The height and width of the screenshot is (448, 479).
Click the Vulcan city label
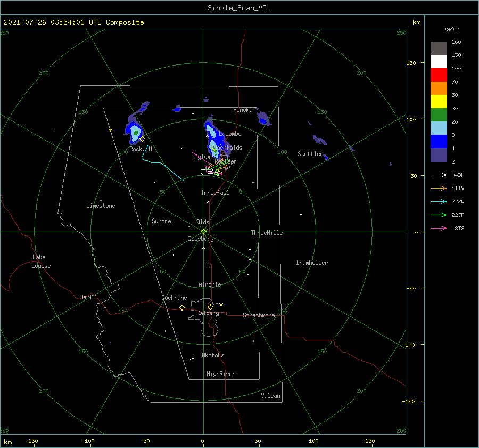pos(270,396)
